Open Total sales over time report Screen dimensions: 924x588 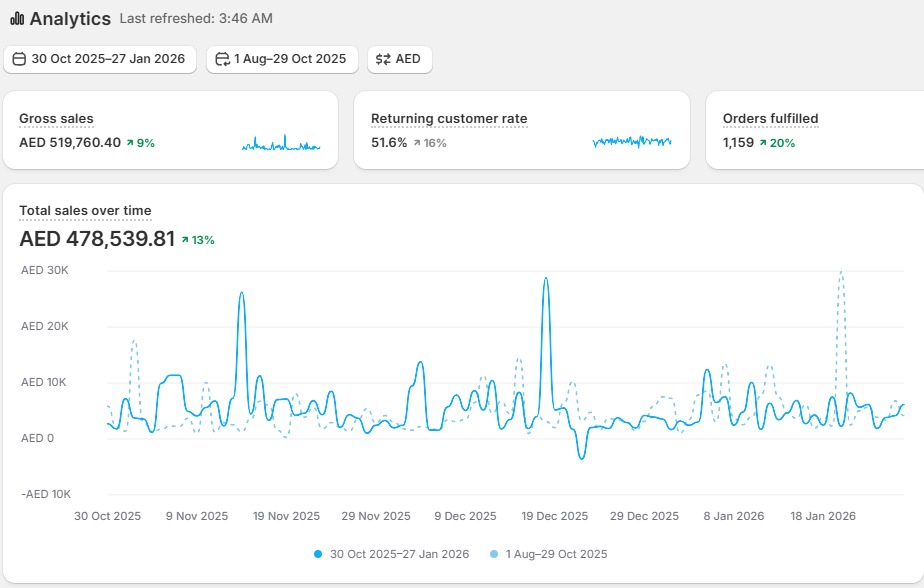[x=85, y=210]
